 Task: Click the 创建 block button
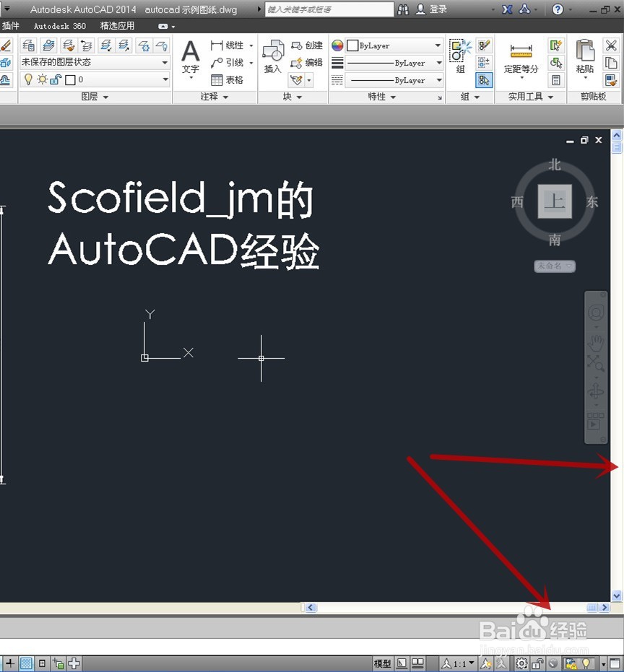click(x=306, y=45)
